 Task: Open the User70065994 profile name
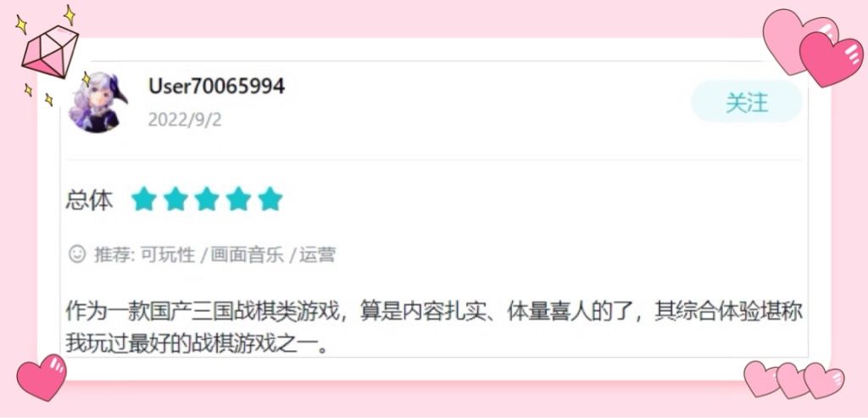click(x=216, y=86)
